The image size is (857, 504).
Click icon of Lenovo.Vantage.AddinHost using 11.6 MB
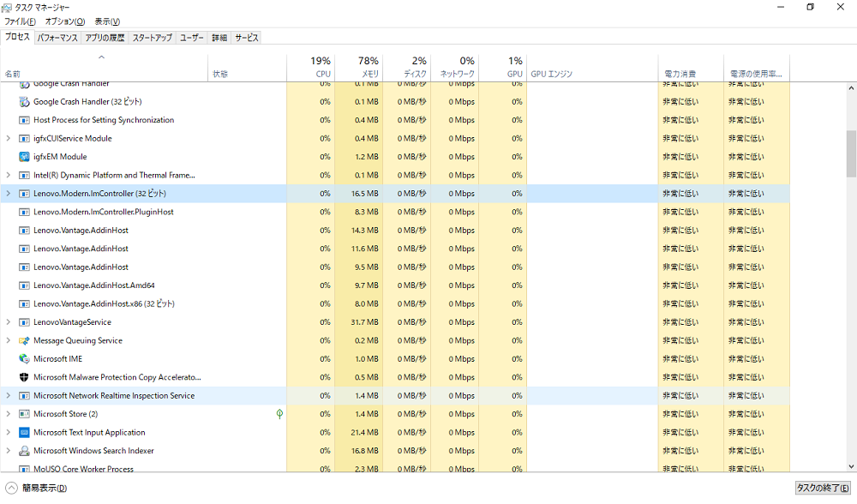pos(24,249)
